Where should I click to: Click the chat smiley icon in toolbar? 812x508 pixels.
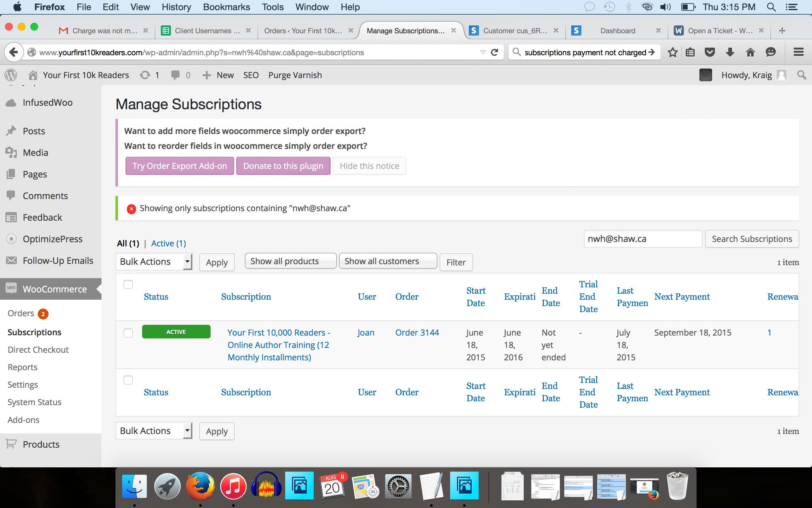pyautogui.click(x=771, y=52)
